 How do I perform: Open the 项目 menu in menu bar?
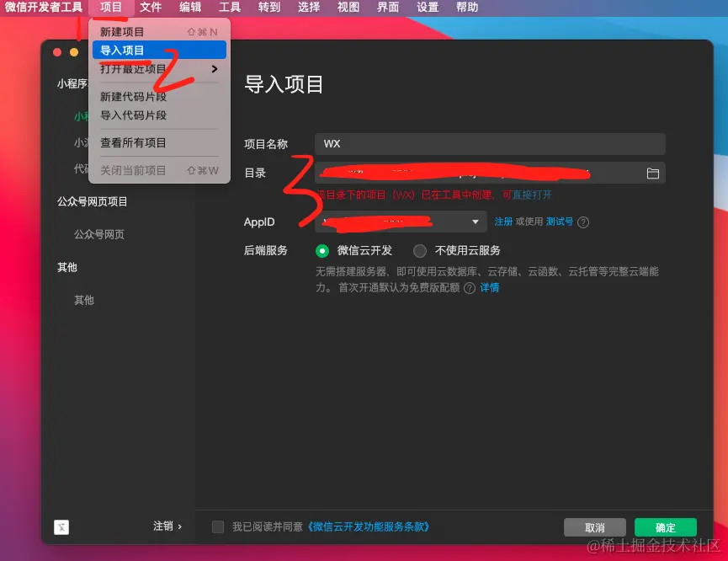pos(111,8)
